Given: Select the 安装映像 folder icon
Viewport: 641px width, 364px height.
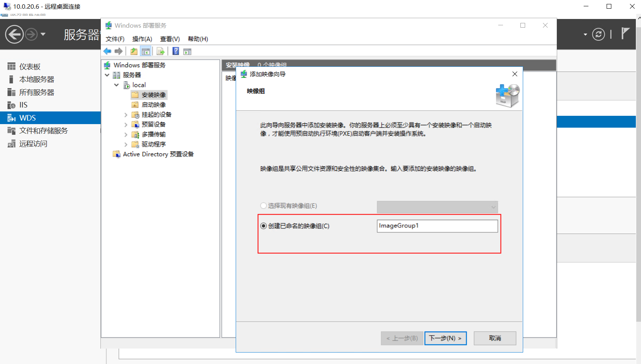Looking at the screenshot, I should [x=135, y=95].
